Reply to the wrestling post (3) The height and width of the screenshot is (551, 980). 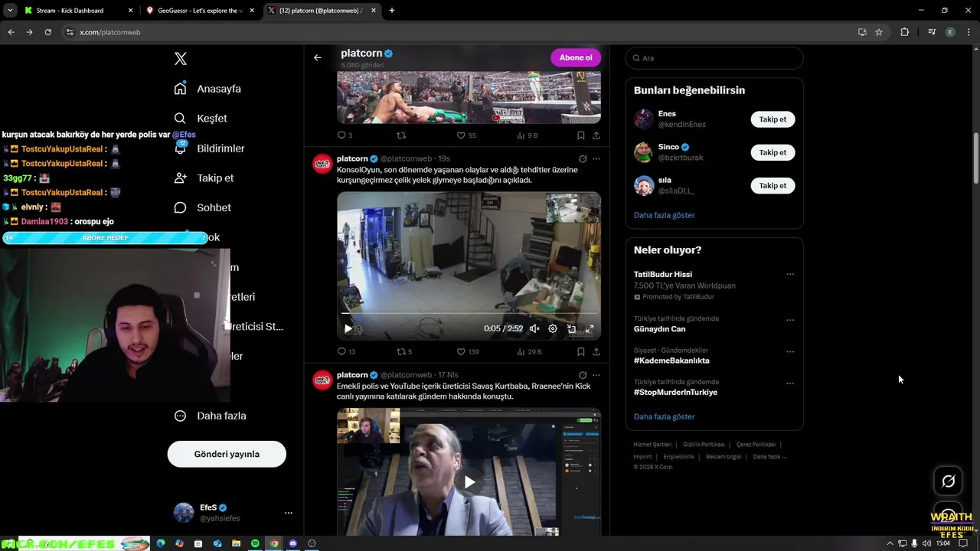[345, 135]
